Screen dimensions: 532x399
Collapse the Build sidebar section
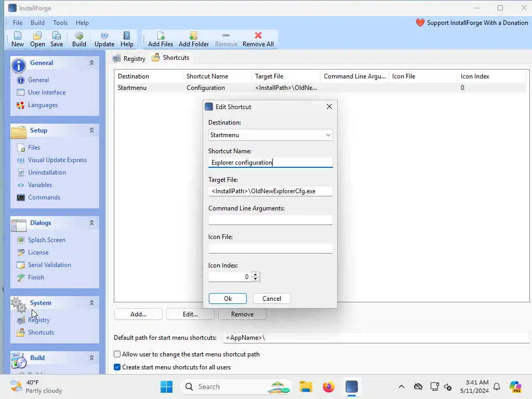click(x=91, y=358)
